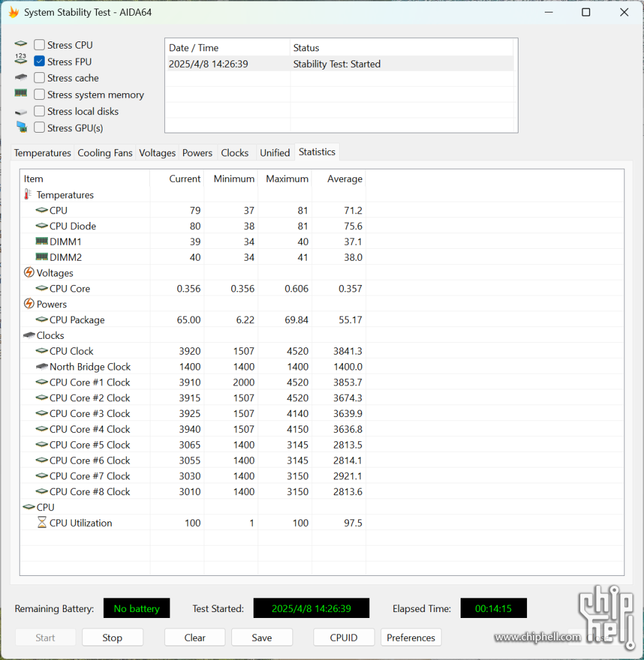
Task: Click the Save button
Action: tap(262, 638)
